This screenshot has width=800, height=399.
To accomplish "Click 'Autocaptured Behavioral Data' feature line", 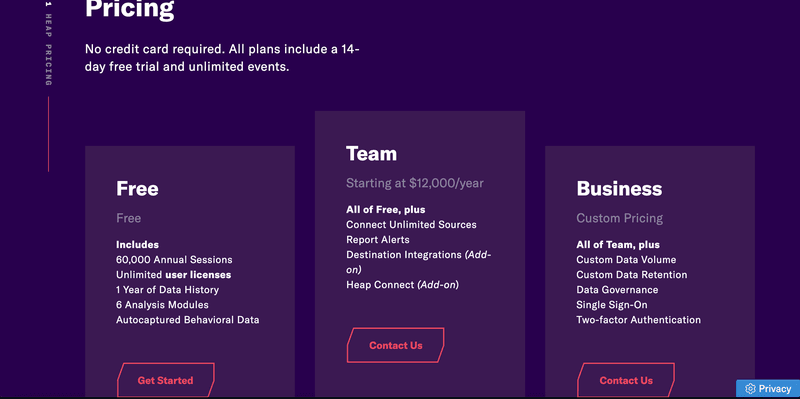I will click(187, 320).
